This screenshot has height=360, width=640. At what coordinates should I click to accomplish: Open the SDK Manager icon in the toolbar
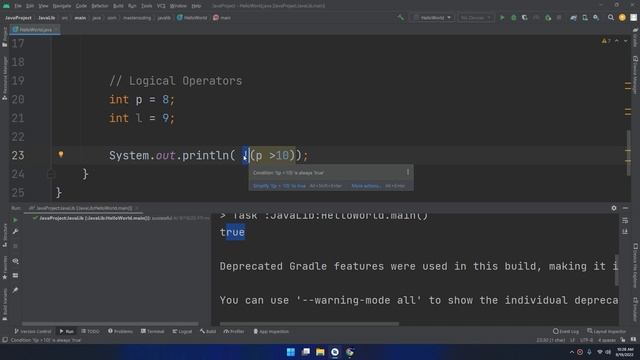tap(596, 18)
